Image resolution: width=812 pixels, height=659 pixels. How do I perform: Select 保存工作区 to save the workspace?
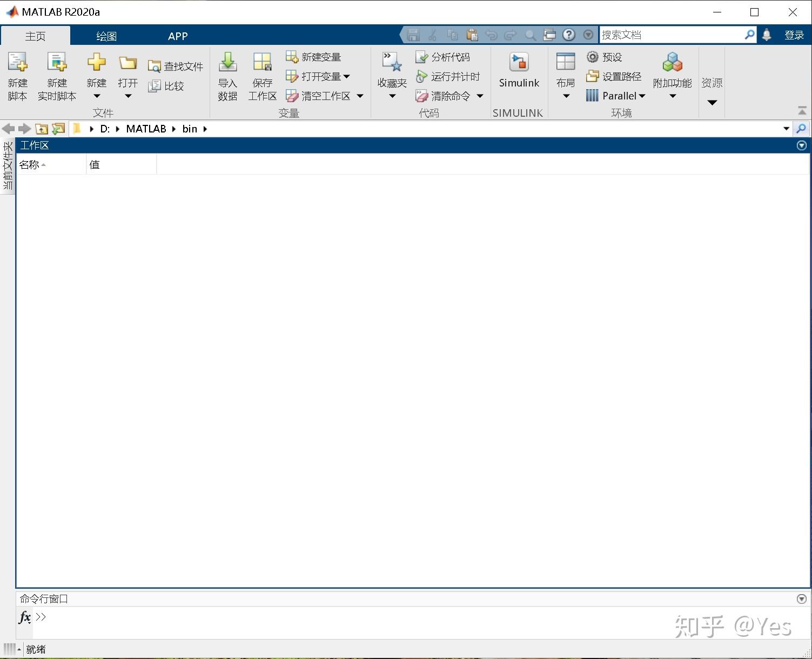[x=262, y=75]
